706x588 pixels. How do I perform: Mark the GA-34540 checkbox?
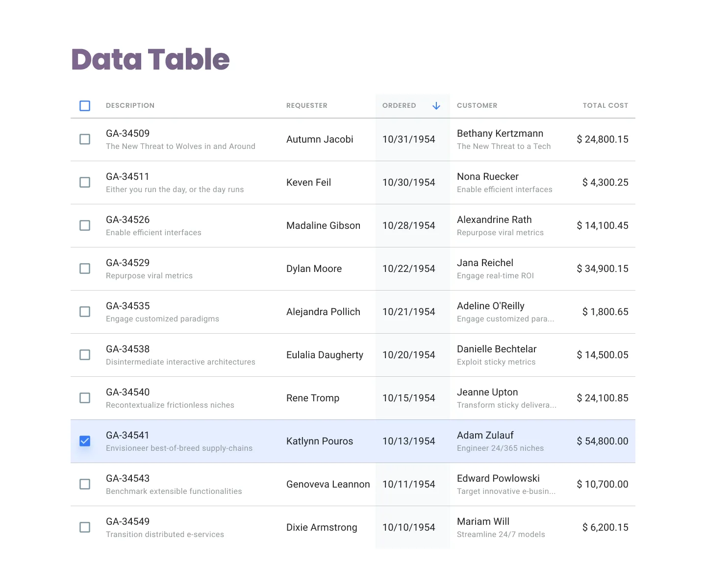pyautogui.click(x=85, y=398)
